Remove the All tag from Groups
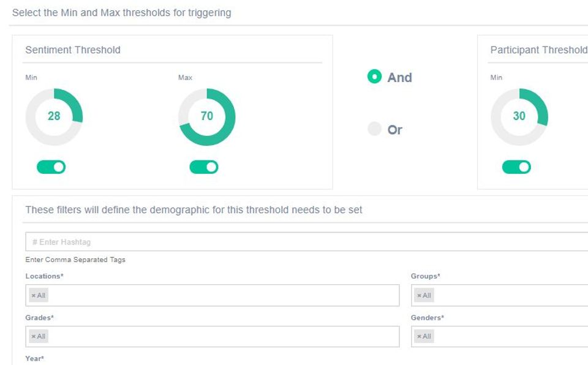This screenshot has height=365, width=588. click(x=419, y=296)
